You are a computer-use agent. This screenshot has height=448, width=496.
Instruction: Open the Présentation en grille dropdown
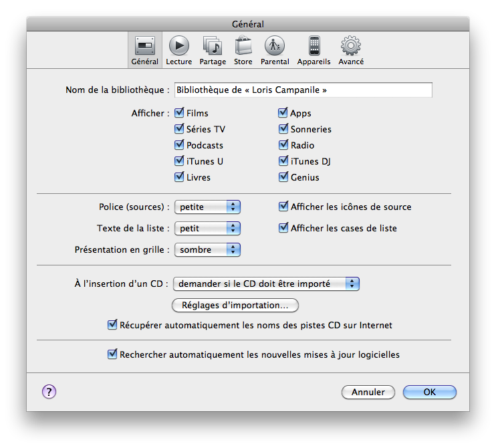click(207, 249)
